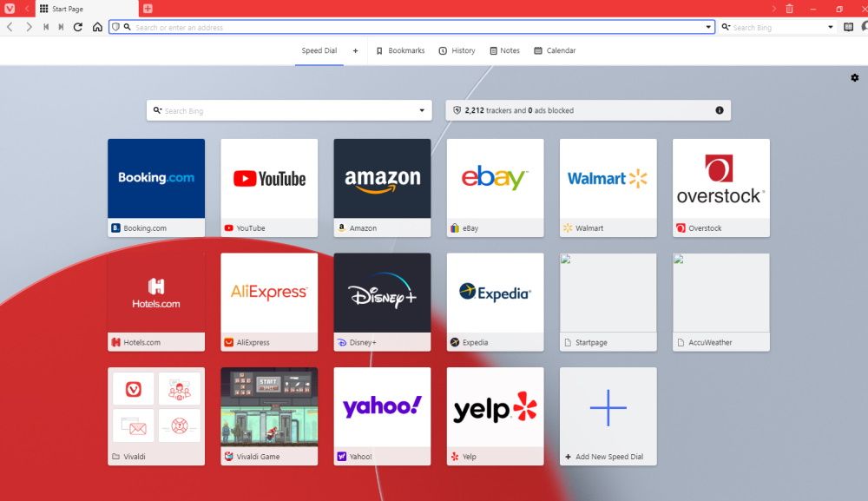
Task: Open the Yahoo! speed dial
Action: pos(382,416)
